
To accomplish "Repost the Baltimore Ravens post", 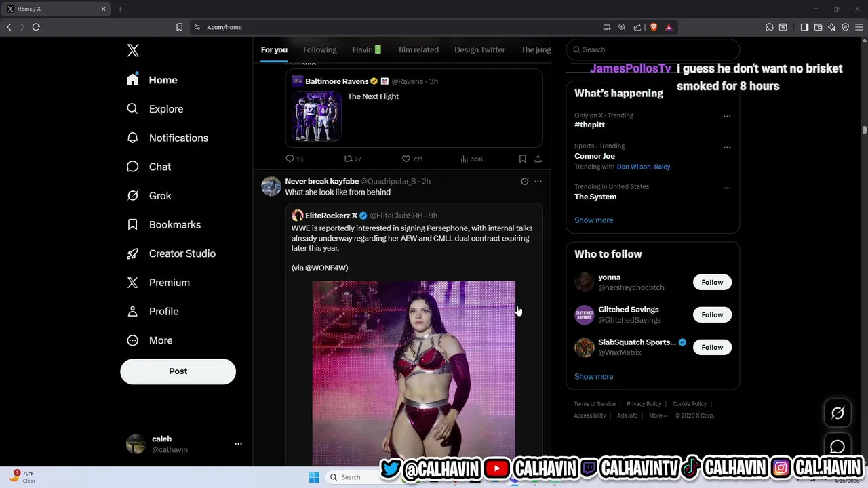I will [x=353, y=159].
